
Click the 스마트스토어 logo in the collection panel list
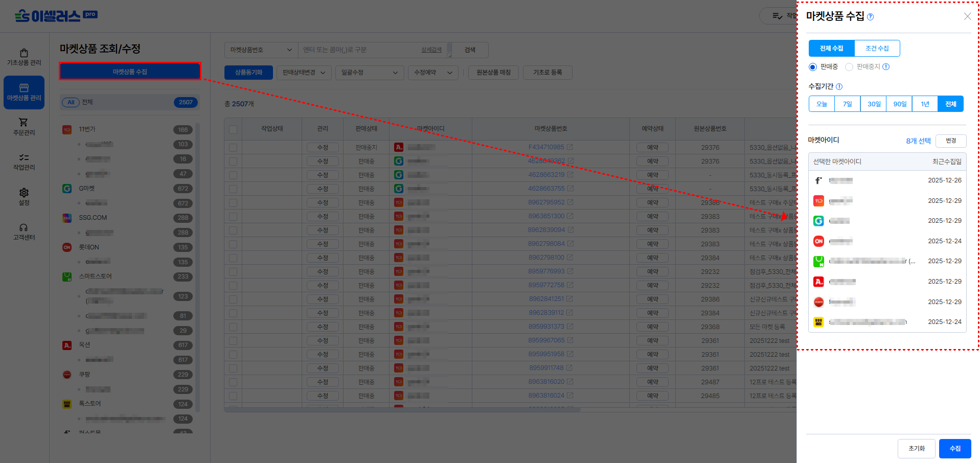[x=818, y=261]
